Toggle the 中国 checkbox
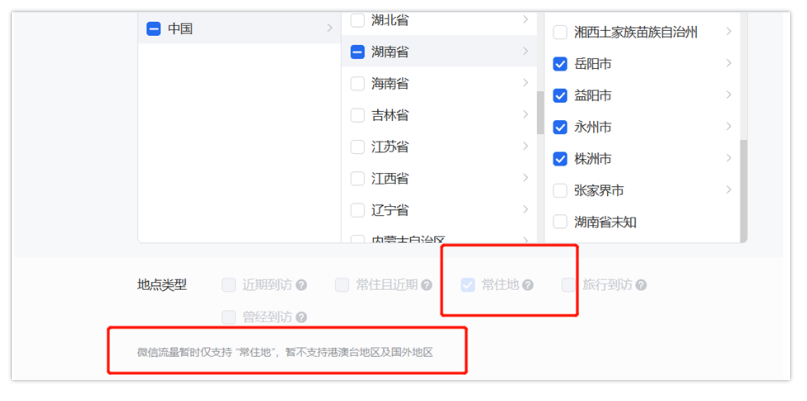The height and width of the screenshot is (401, 807). pos(153,29)
